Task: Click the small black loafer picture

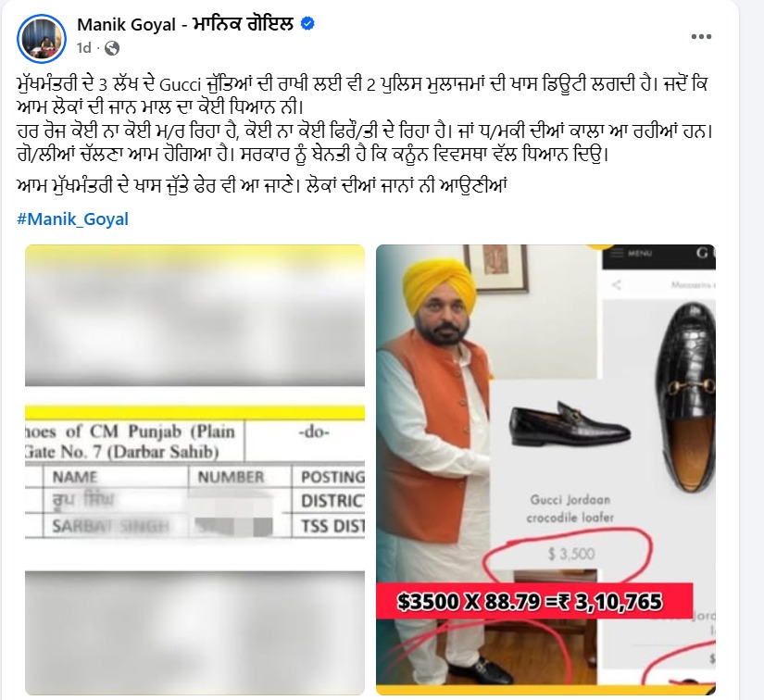Action: coord(570,423)
